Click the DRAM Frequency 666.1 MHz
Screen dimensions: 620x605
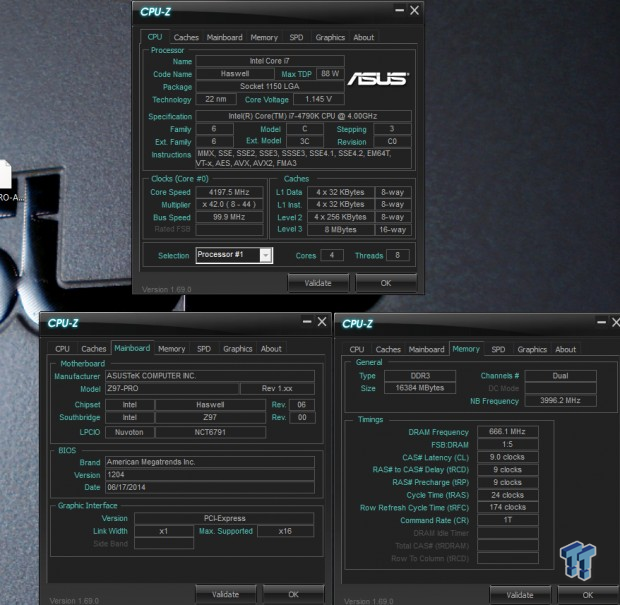(x=508, y=431)
